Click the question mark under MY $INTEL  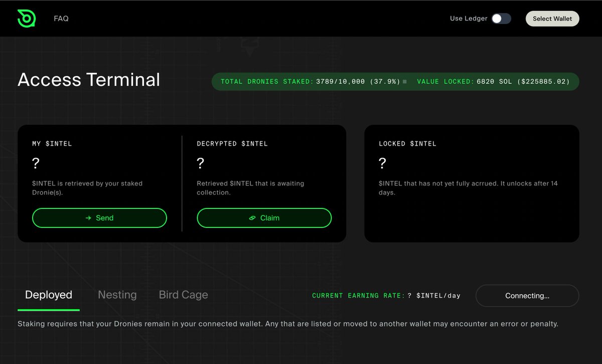pos(36,163)
